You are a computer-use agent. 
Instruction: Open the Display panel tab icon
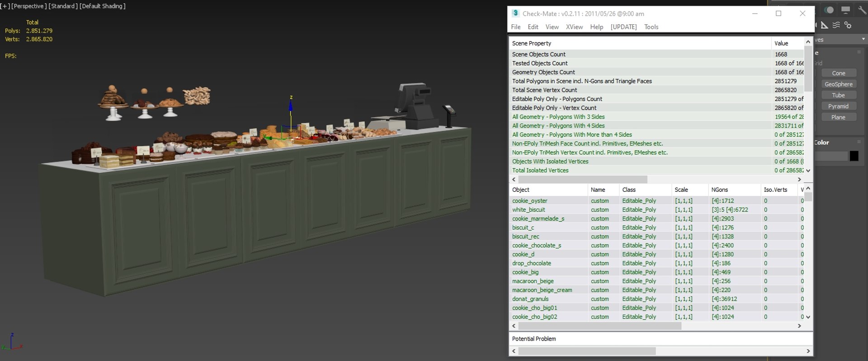click(845, 10)
